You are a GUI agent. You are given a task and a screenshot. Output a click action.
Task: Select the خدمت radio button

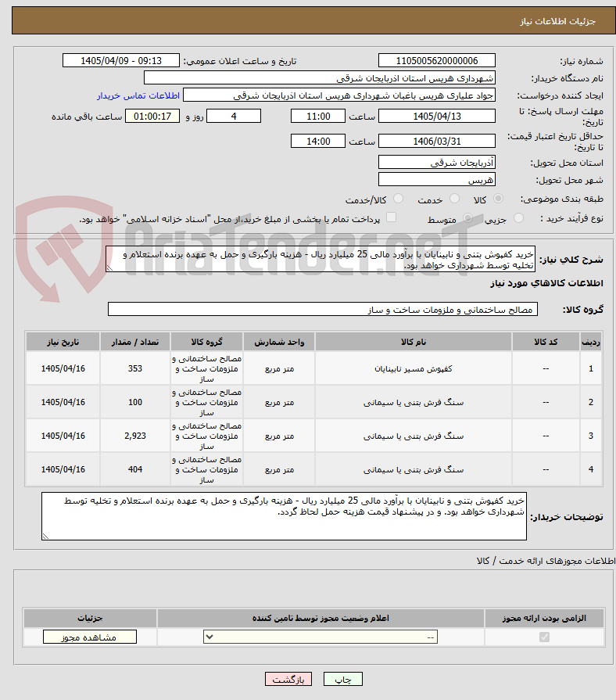454,199
